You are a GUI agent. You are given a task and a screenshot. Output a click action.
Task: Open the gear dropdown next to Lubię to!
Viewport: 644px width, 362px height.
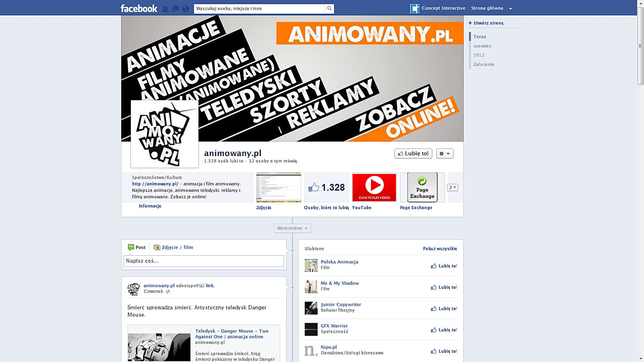pyautogui.click(x=444, y=153)
